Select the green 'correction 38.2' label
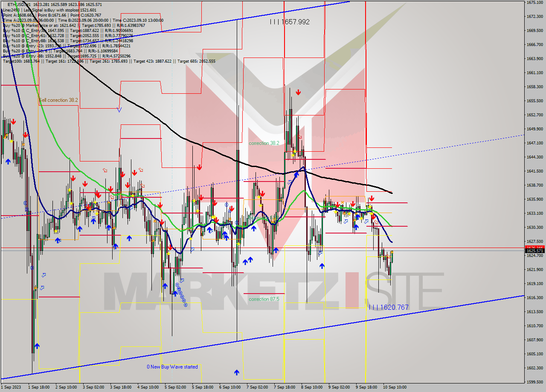The image size is (546, 392). pyautogui.click(x=264, y=143)
